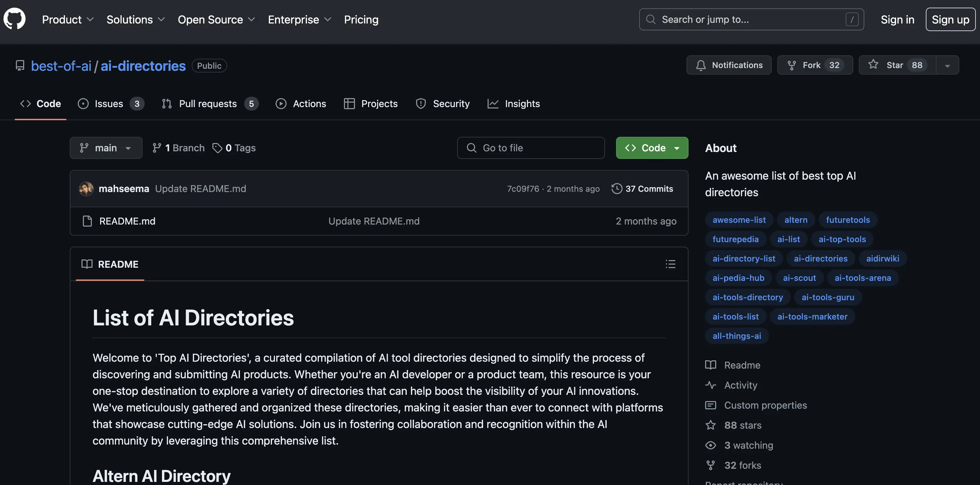
Task: Click the Sign in link
Action: pos(897,19)
